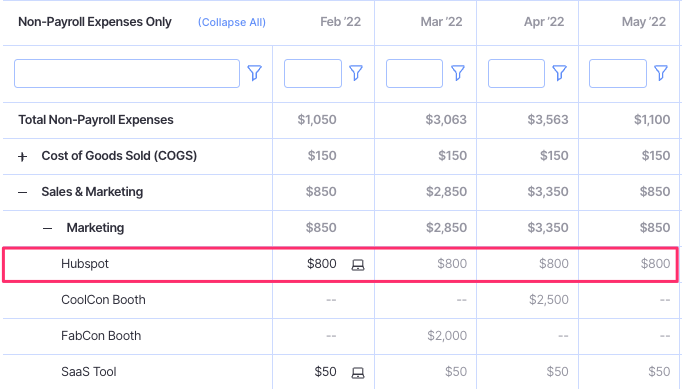
Task: Click Marketing row $2,850 in Mar '22
Action: tap(447, 228)
